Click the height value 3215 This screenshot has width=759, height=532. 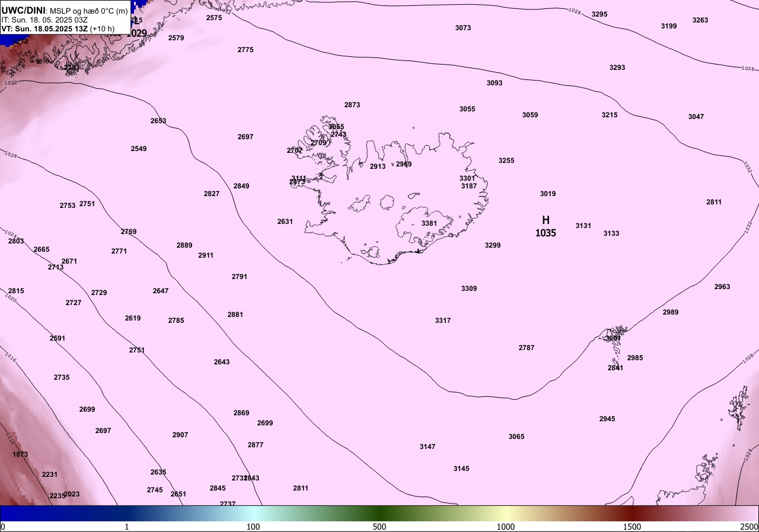[x=610, y=115]
